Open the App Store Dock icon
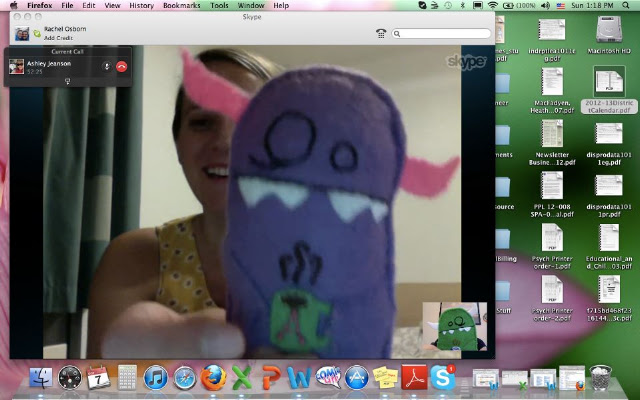The width and height of the screenshot is (640, 400). (x=357, y=378)
